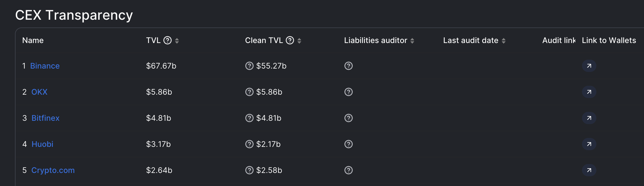644x186 pixels.
Task: Sort table by Clean TVL arrows
Action: 299,41
